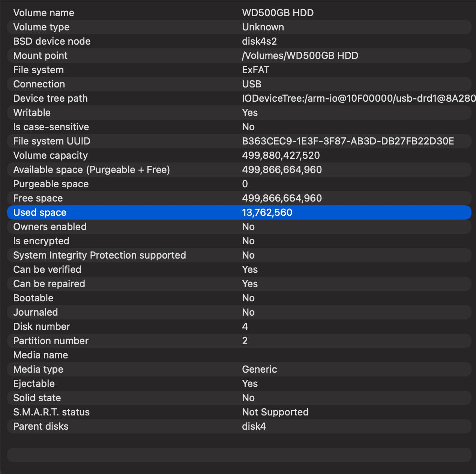Select the Connection row label
This screenshot has height=474, width=476.
click(39, 84)
